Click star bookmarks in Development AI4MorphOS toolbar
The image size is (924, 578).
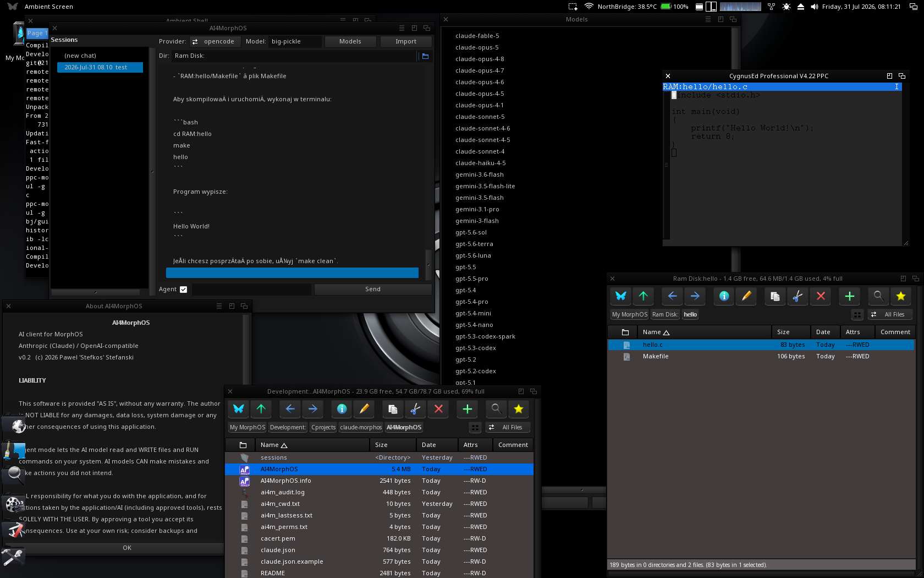(x=519, y=409)
